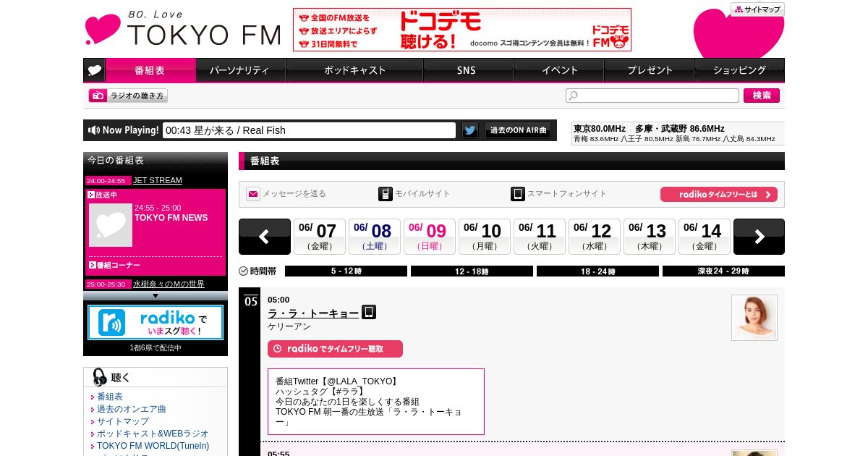Click the docomo FM banner advertisement
Viewport: 868px width, 456px height.
[461, 30]
